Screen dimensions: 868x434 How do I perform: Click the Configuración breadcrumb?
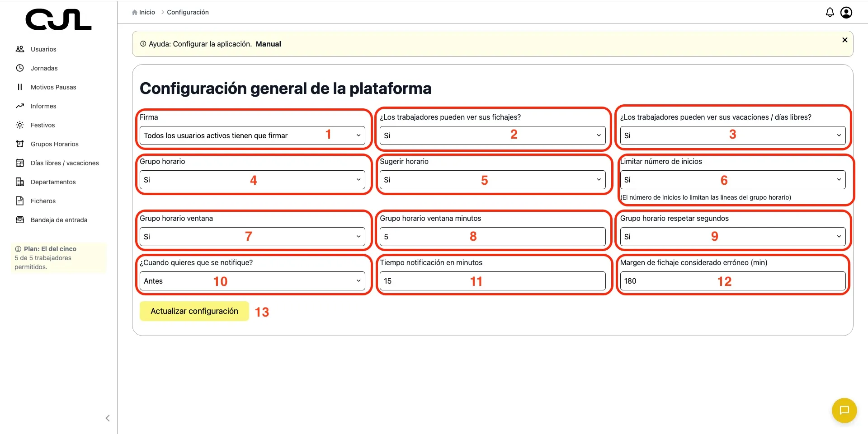click(188, 12)
